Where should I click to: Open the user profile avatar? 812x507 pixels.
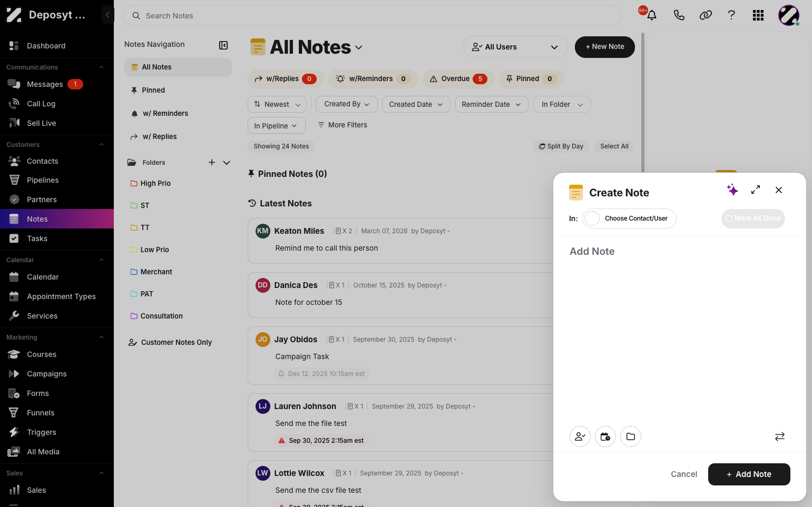(x=789, y=15)
